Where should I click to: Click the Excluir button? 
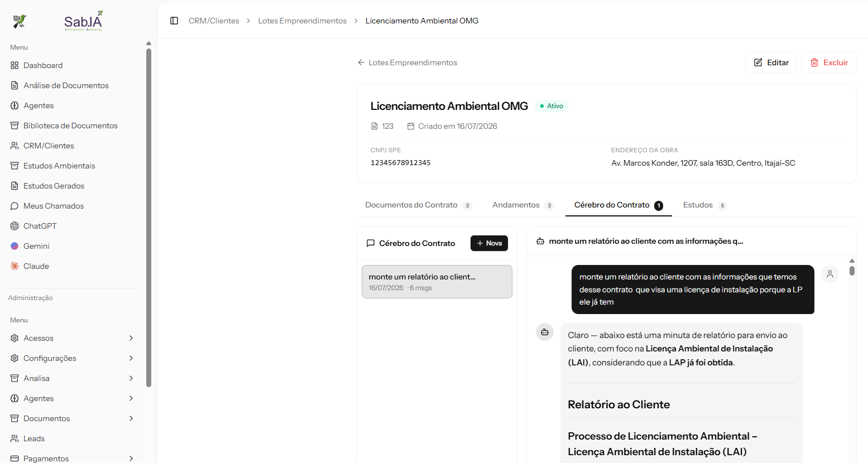click(x=829, y=62)
